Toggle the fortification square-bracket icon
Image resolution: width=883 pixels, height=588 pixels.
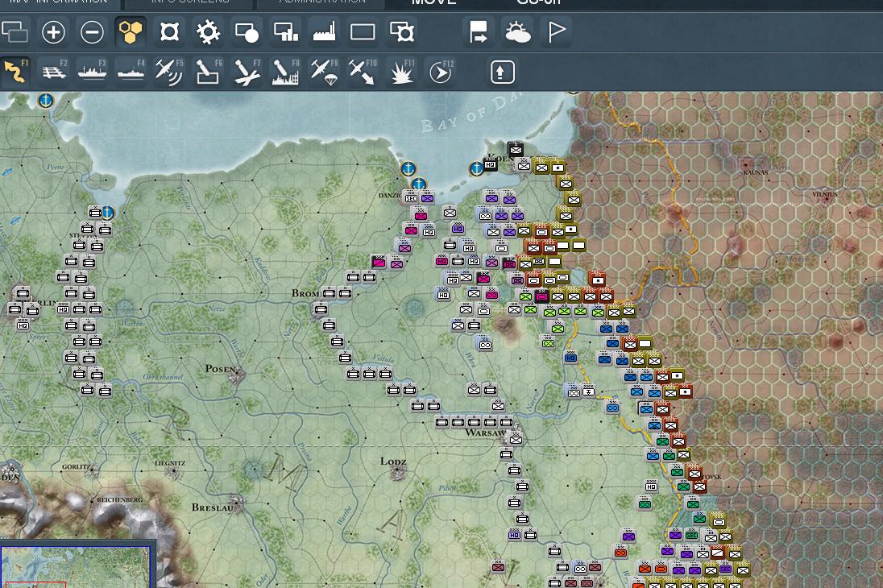169,31
